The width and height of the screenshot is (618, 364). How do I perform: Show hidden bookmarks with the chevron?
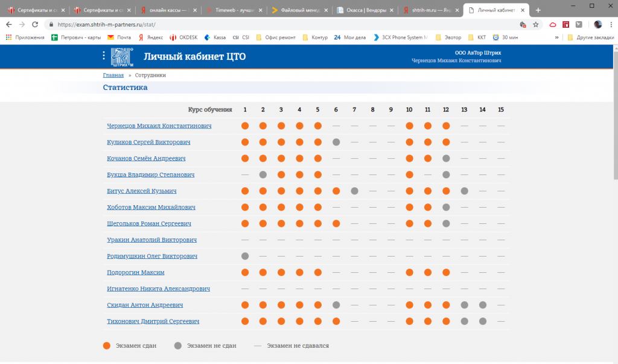click(x=556, y=37)
